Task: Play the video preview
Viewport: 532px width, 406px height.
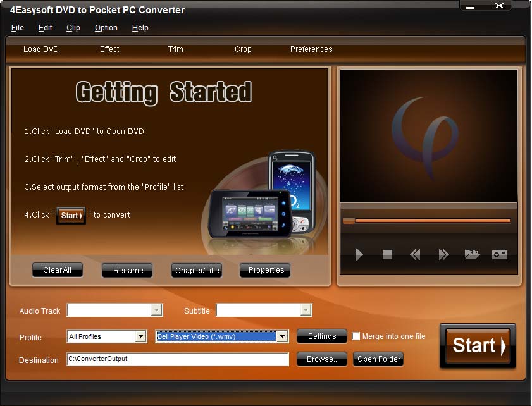Action: tap(359, 254)
